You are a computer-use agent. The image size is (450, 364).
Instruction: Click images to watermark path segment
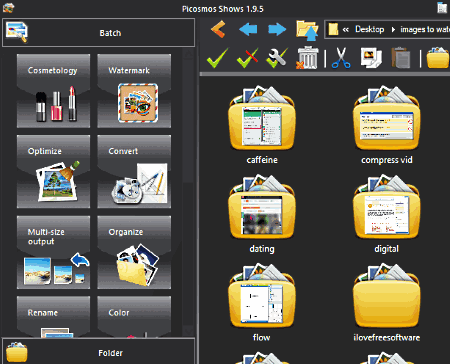425,29
